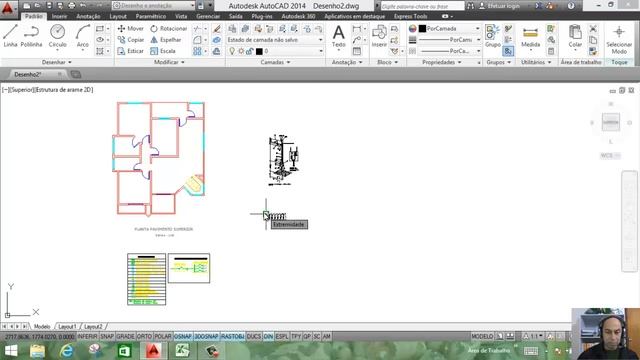This screenshot has height=360, width=640.
Task: Click Efetuar login link
Action: [x=499, y=6]
